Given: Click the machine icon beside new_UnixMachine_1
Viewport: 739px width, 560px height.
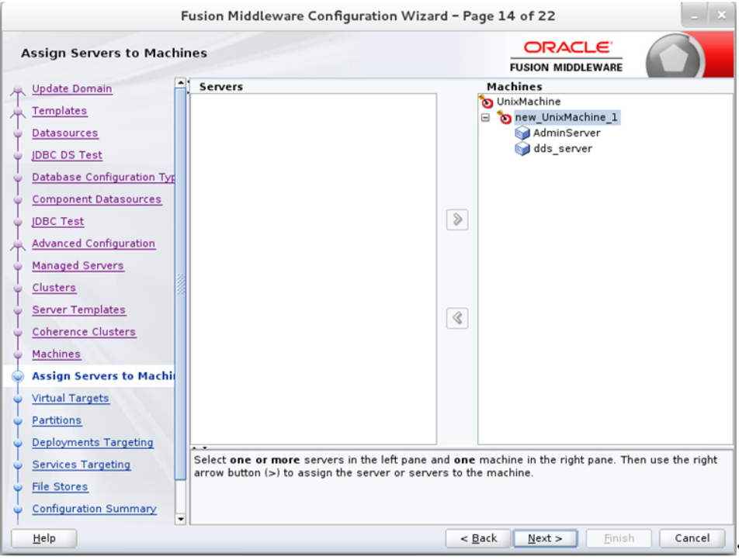Looking at the screenshot, I should 506,116.
